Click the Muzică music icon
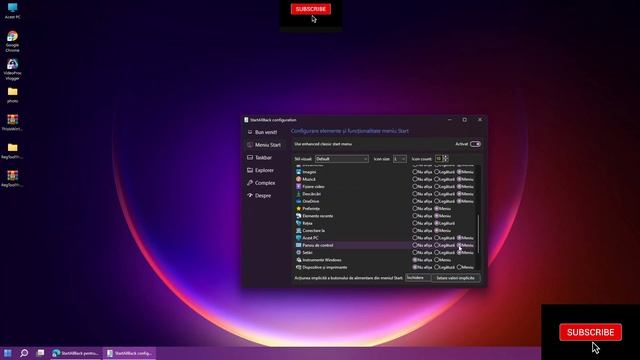This screenshot has width=640, height=360. click(x=298, y=179)
